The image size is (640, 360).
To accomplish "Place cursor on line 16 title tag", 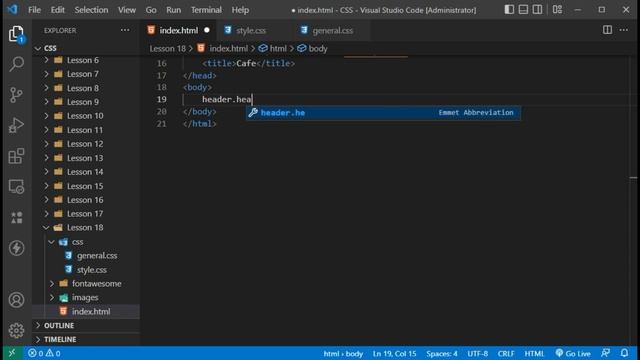I will 249,63.
